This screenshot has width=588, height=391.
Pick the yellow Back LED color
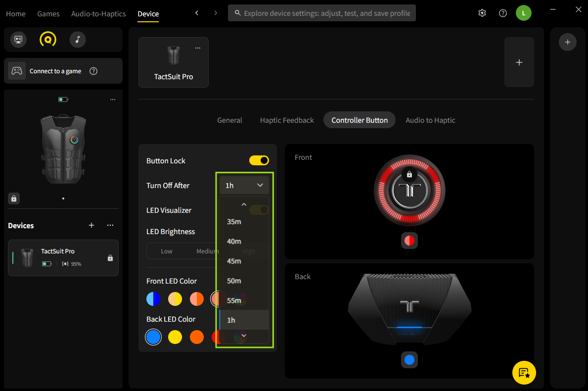[x=175, y=337]
